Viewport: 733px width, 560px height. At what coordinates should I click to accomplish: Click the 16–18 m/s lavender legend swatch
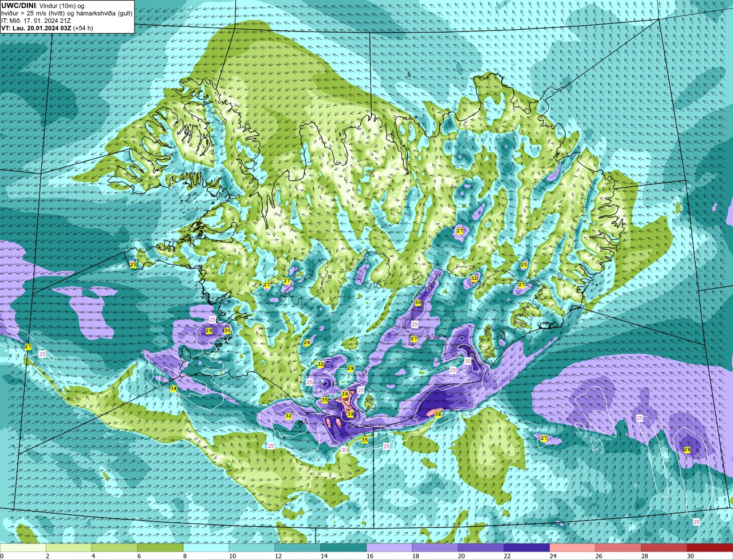[x=389, y=547]
